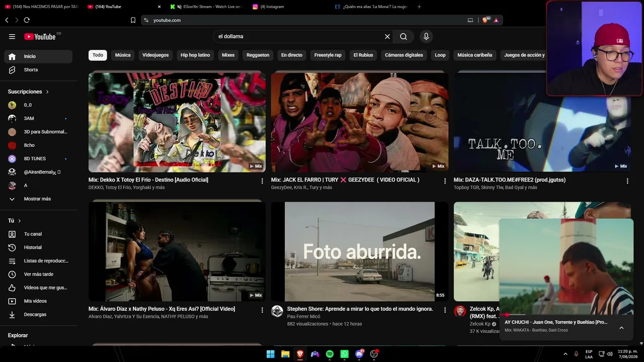
Task: Open Pau Ferrer Micó channel avatar
Action: click(277, 311)
